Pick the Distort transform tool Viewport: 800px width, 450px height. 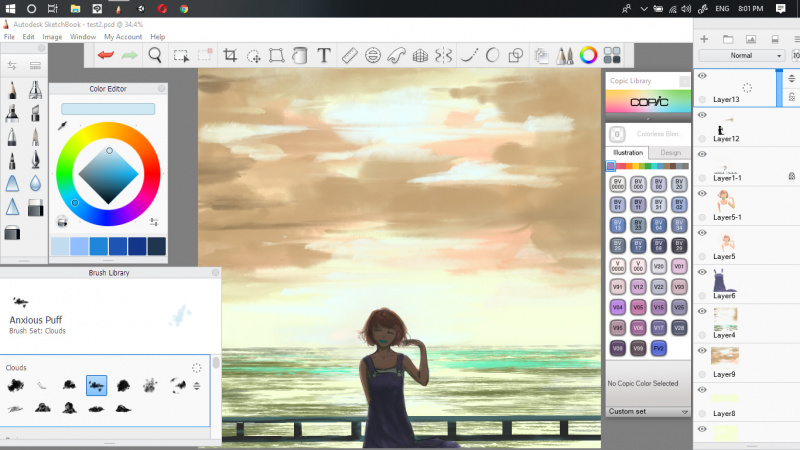[x=277, y=55]
